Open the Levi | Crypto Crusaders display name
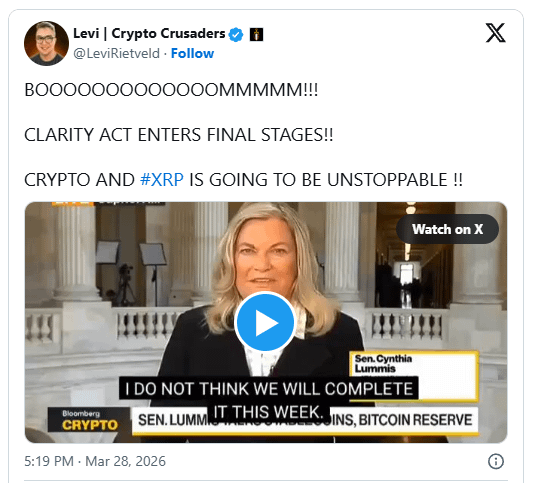 (x=149, y=34)
